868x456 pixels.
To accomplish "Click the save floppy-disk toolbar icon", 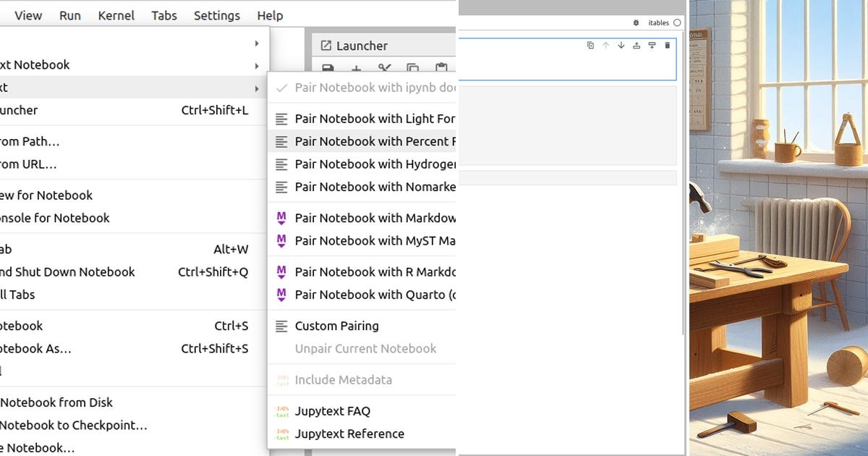I will tap(328, 69).
